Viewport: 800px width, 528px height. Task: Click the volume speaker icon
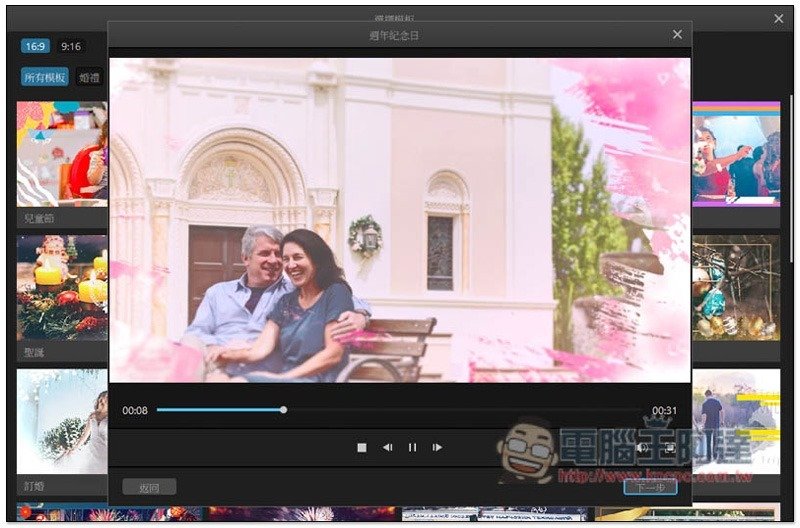[x=641, y=447]
